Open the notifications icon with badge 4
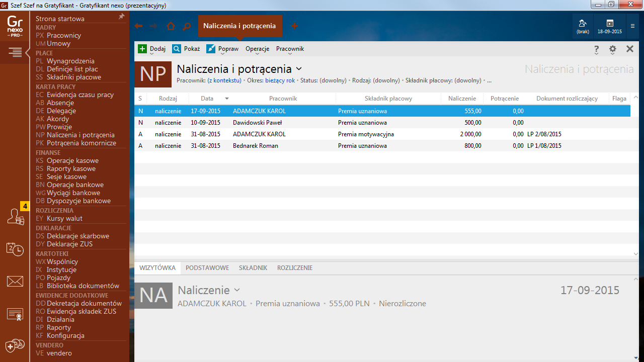The height and width of the screenshot is (362, 644). [15, 216]
